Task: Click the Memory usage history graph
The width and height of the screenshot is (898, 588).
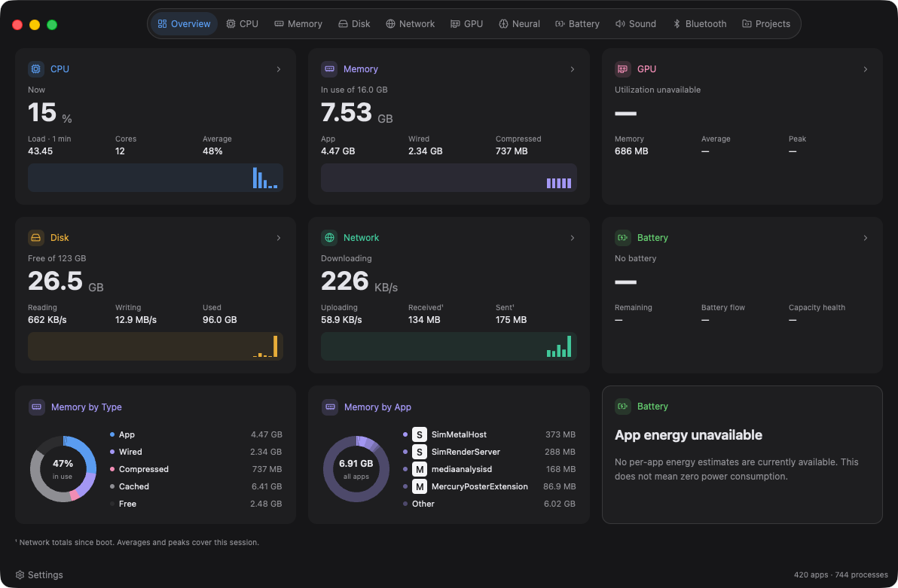Action: pyautogui.click(x=448, y=178)
